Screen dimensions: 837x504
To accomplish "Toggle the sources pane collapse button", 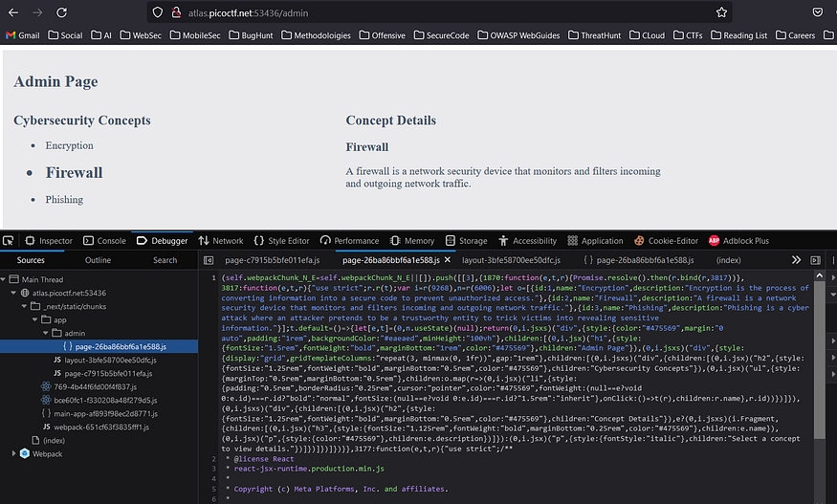I will [x=209, y=260].
